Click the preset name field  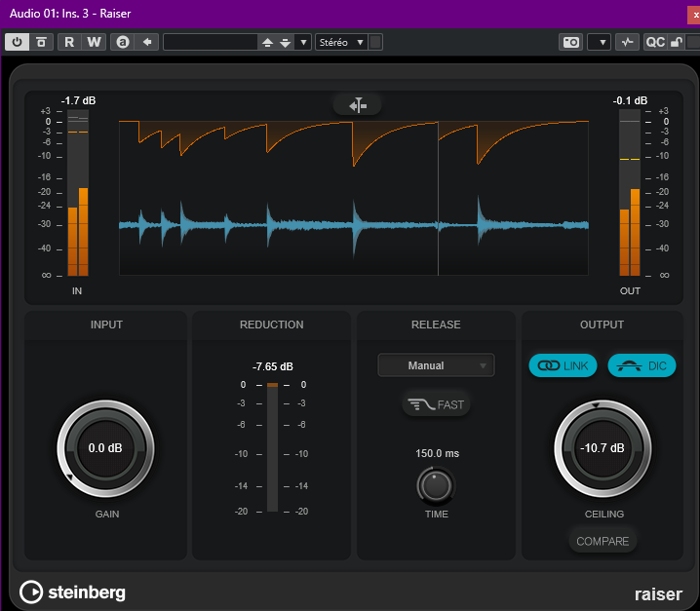pyautogui.click(x=210, y=42)
